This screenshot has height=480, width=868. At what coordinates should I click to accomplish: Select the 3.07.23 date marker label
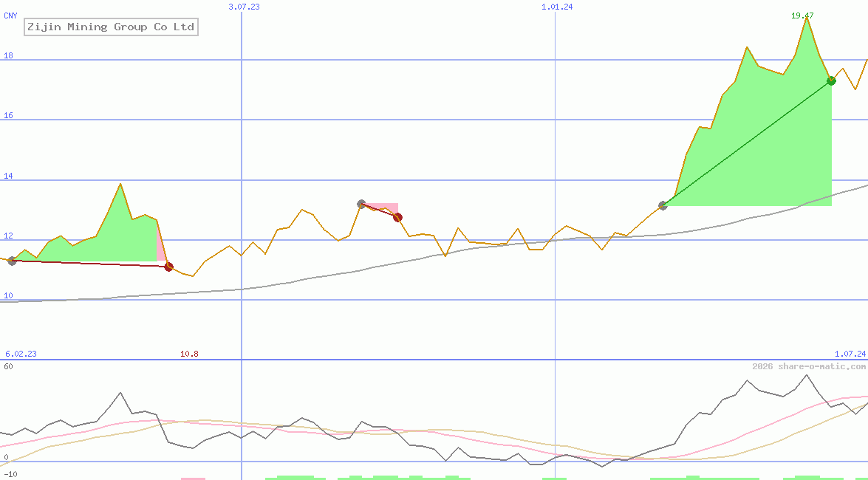[244, 6]
